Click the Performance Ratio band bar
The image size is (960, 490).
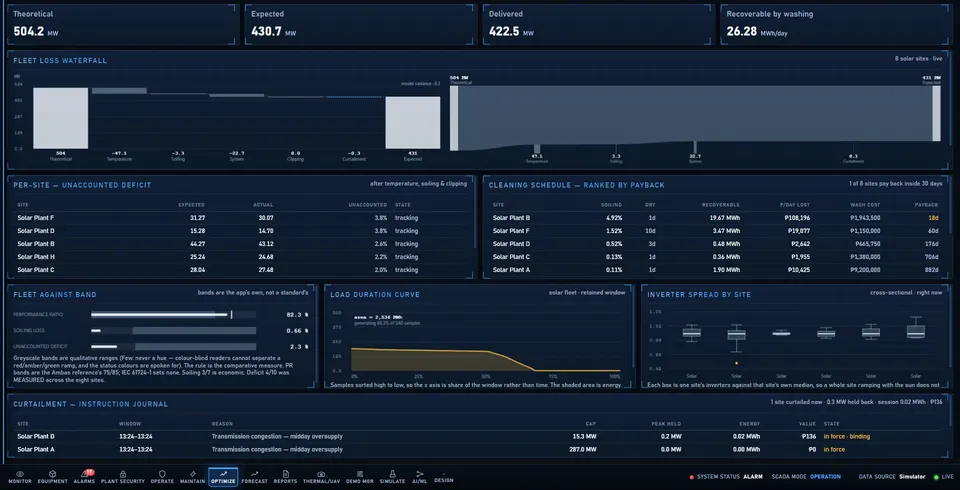[173, 314]
